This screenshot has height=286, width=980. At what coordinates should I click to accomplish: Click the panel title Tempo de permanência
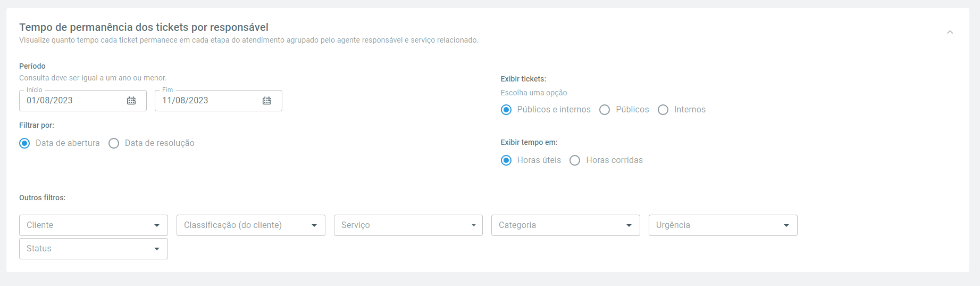(x=144, y=27)
